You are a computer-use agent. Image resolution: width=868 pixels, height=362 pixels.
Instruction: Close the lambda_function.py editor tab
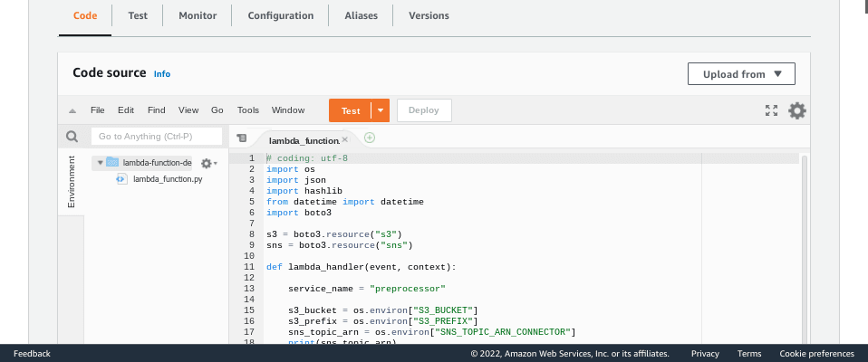coord(345,139)
